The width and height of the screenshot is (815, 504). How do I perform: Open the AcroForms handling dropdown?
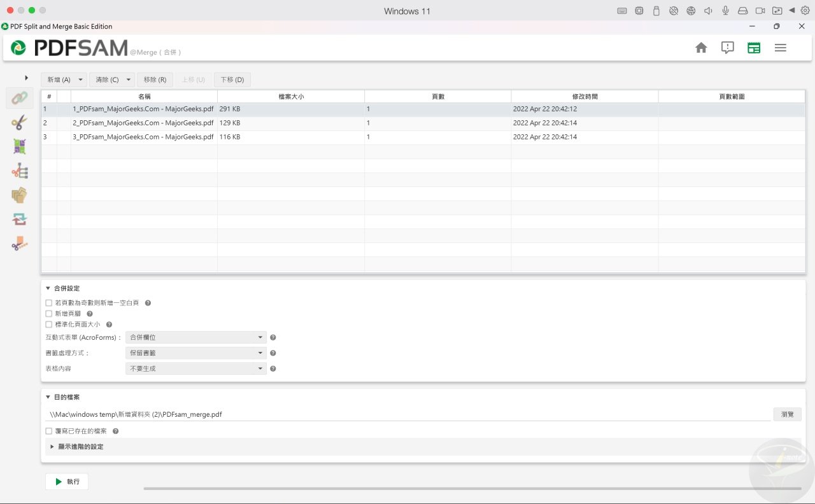pos(195,337)
